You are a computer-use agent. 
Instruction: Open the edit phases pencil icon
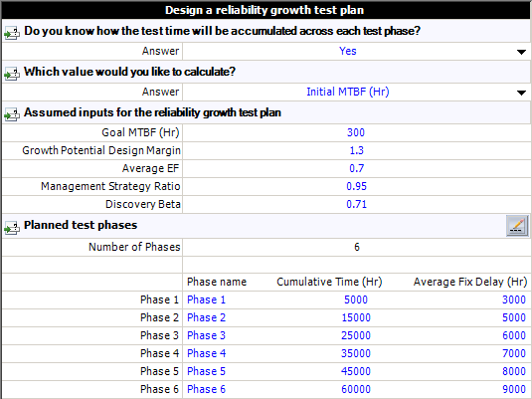517,226
